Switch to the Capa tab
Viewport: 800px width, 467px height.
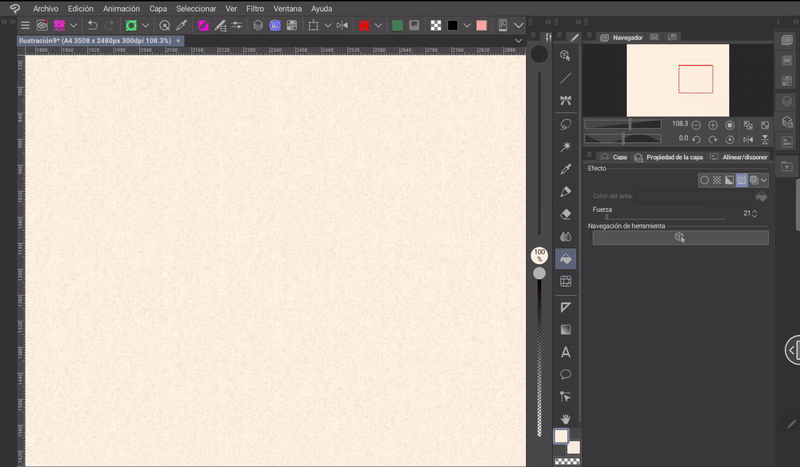[x=619, y=157]
